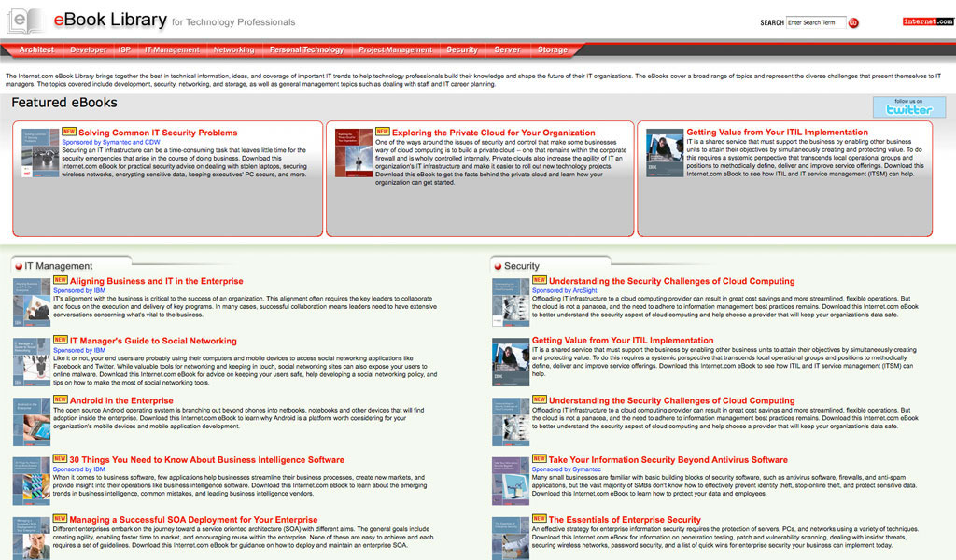
Task: Click the Android in the Enterprise cover image
Action: tap(32, 422)
